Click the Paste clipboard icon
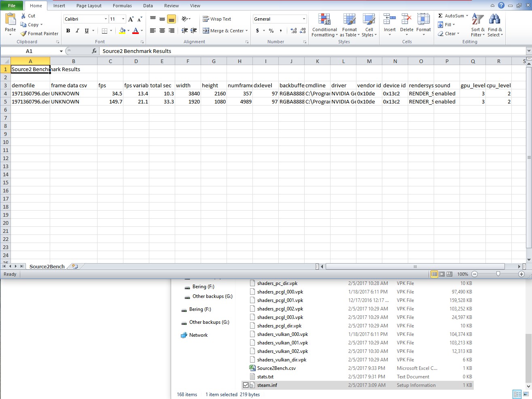532x399 pixels. click(10, 19)
